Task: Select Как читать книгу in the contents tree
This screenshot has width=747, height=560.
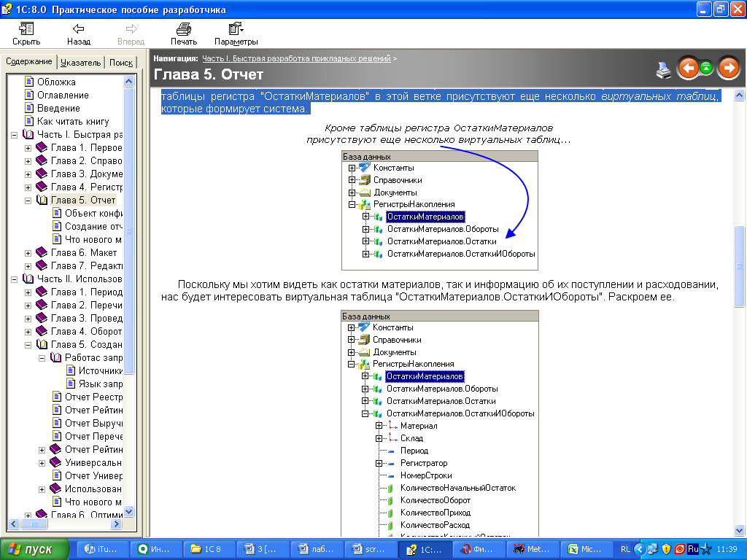Action: 73,122
